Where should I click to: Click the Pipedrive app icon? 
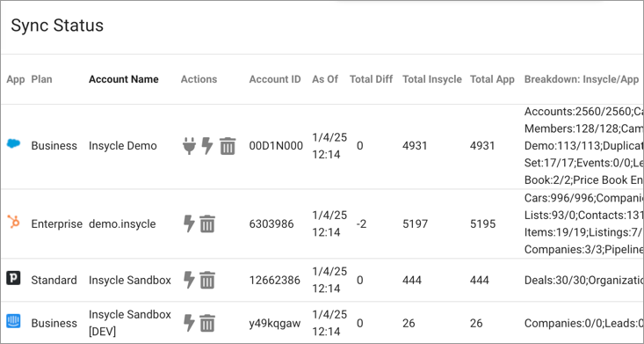(13, 279)
